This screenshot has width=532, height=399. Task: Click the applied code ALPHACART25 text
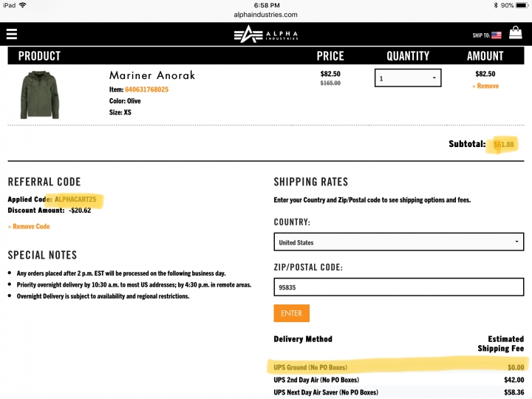tap(75, 199)
